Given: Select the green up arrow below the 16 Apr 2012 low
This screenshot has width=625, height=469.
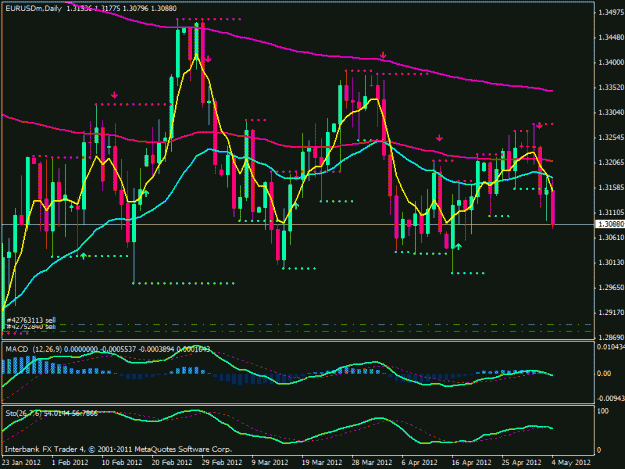Looking at the screenshot, I should click(x=458, y=247).
